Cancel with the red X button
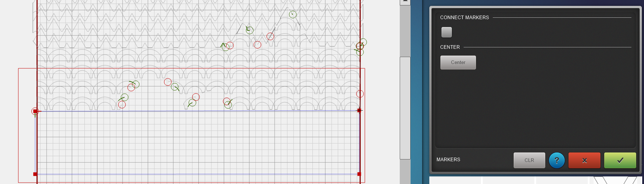Screen dimensions: 644x184 point(584,160)
